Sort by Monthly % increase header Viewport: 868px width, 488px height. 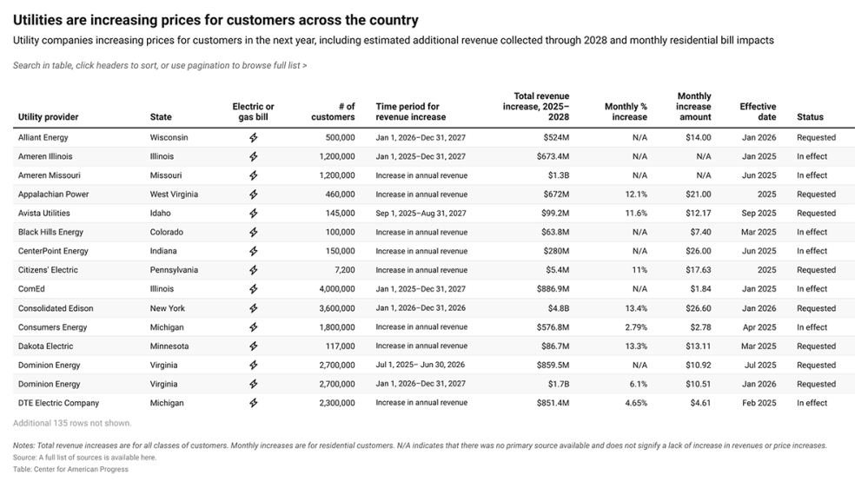tap(626, 112)
